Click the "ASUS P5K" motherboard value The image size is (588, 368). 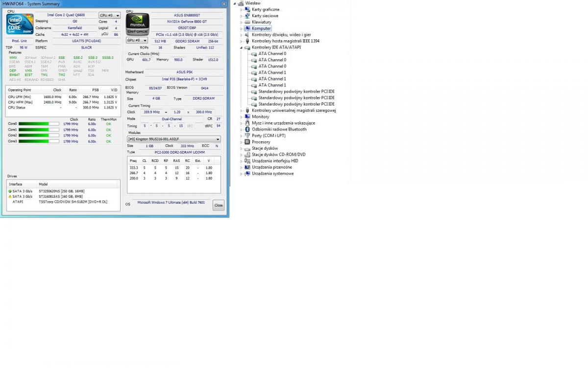tap(183, 72)
